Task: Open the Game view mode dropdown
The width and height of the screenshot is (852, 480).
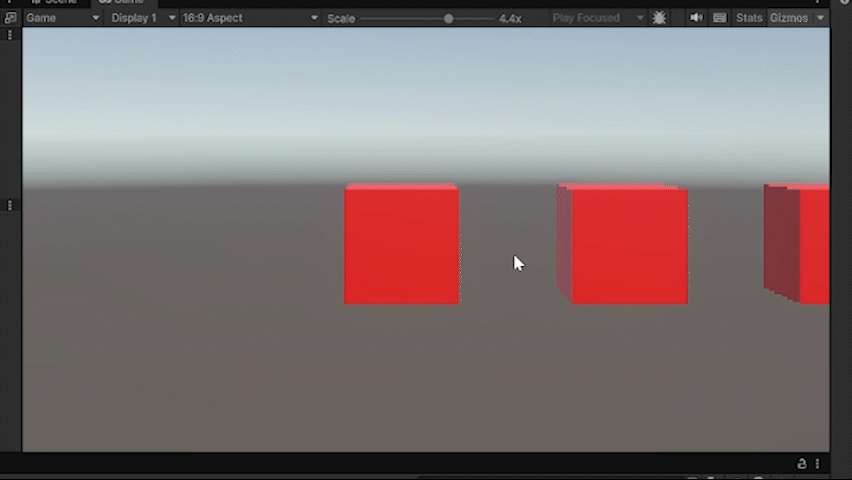Action: click(62, 18)
